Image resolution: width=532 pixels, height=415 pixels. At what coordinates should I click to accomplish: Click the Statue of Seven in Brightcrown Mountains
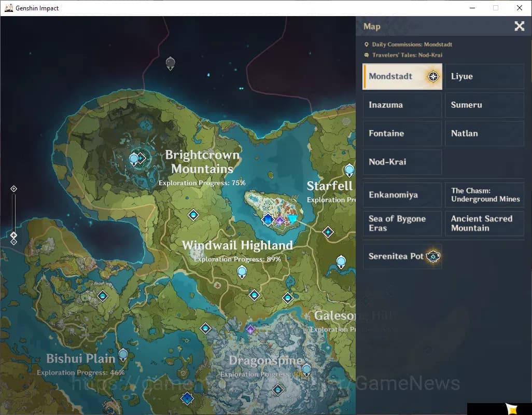point(134,159)
